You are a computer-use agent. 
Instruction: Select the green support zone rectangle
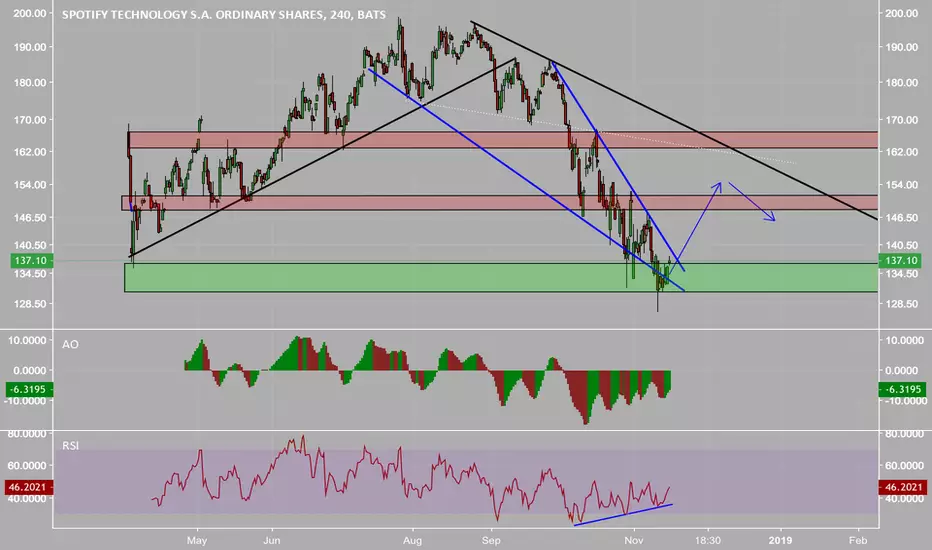[500, 278]
